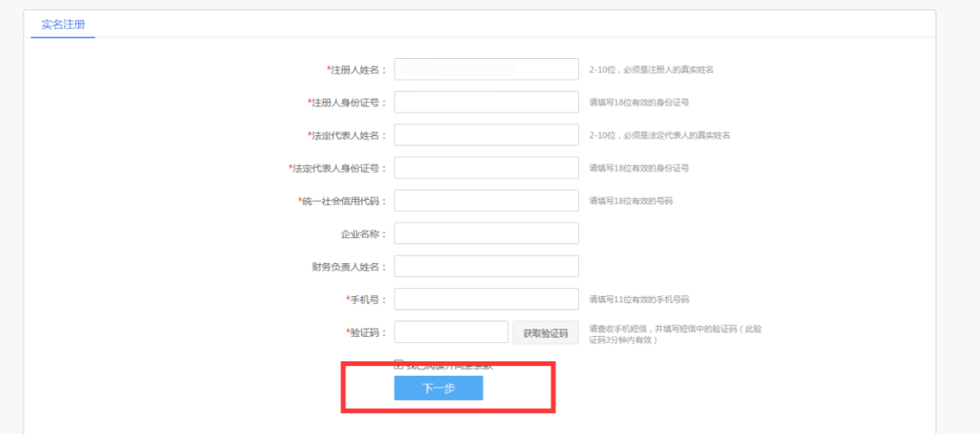
Task: Request SMS code with 获取验证码
Action: (x=545, y=332)
